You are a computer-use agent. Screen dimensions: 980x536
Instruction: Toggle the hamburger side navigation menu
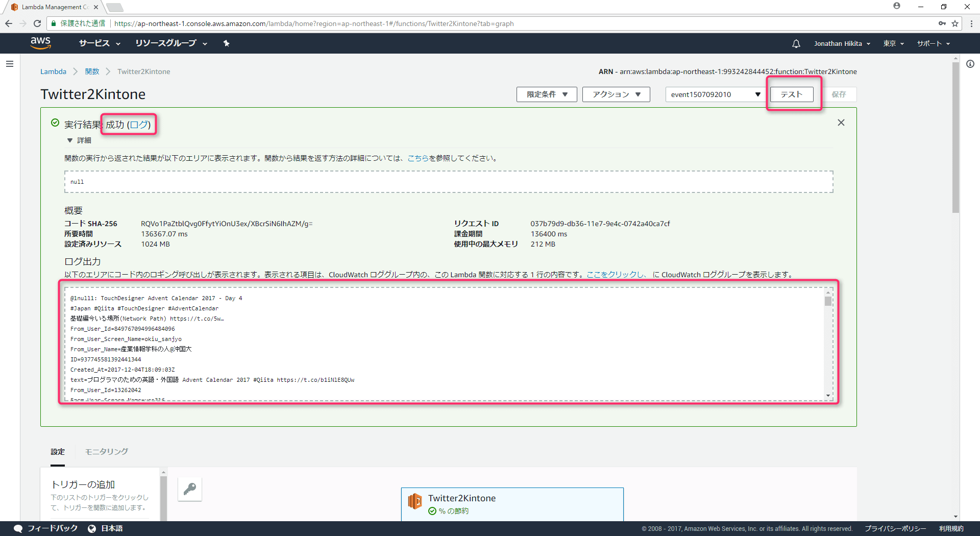(x=10, y=64)
